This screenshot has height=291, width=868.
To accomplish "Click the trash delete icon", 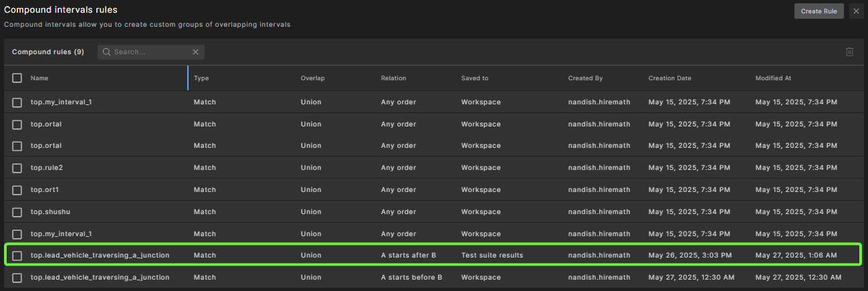I will 849,52.
